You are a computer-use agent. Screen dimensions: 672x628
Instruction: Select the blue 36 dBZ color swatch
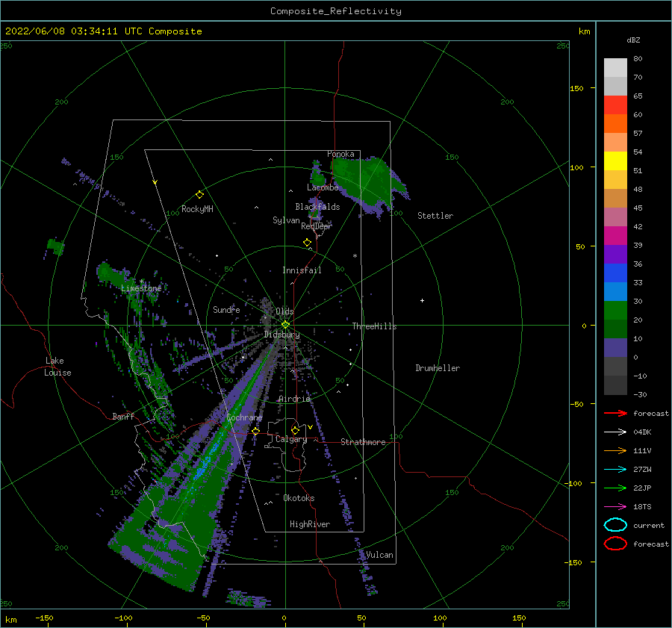pos(615,273)
